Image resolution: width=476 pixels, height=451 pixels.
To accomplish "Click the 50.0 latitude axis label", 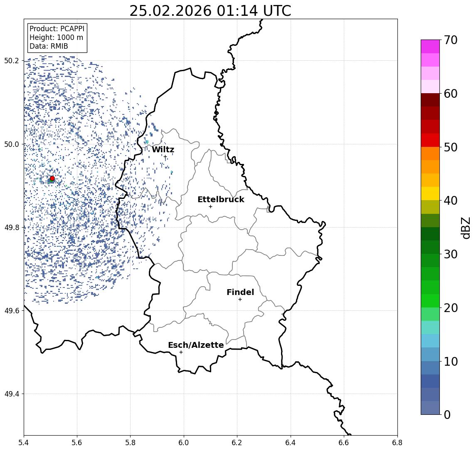I will 11,144.
